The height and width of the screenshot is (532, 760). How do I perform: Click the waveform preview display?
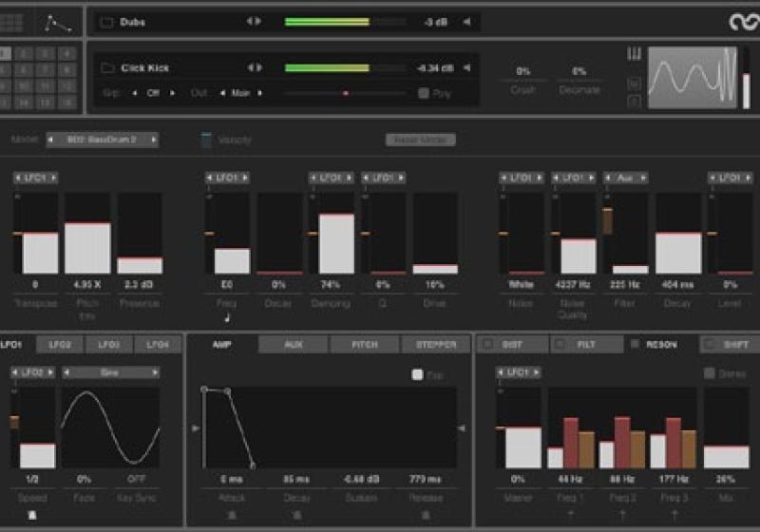click(693, 78)
